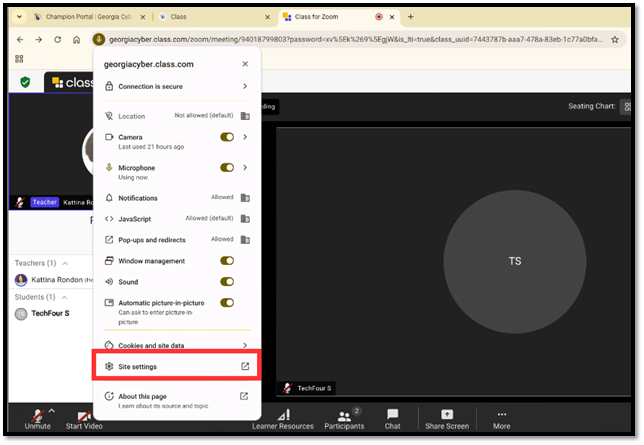Close the Class tab
The width and height of the screenshot is (644, 445).
point(268,17)
